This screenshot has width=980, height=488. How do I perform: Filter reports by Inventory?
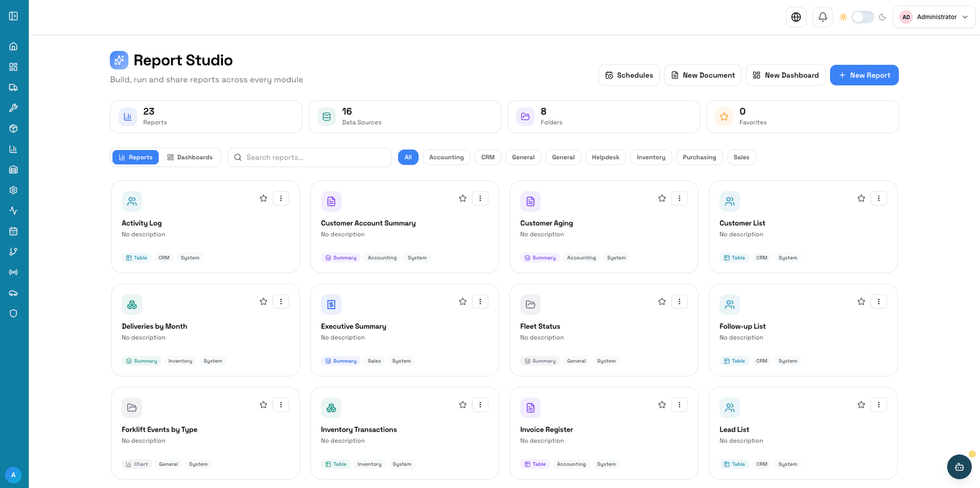pos(651,157)
